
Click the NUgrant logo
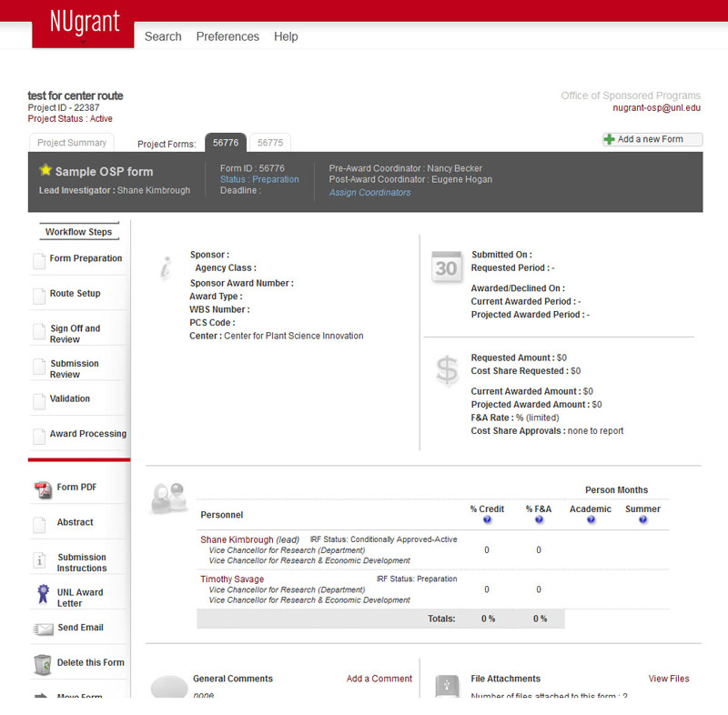[x=84, y=24]
